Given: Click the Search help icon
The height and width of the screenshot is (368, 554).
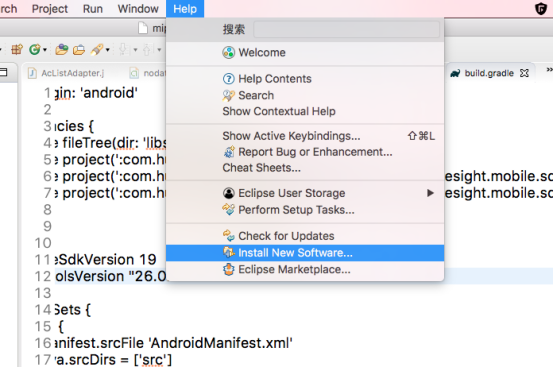Looking at the screenshot, I should tap(229, 95).
